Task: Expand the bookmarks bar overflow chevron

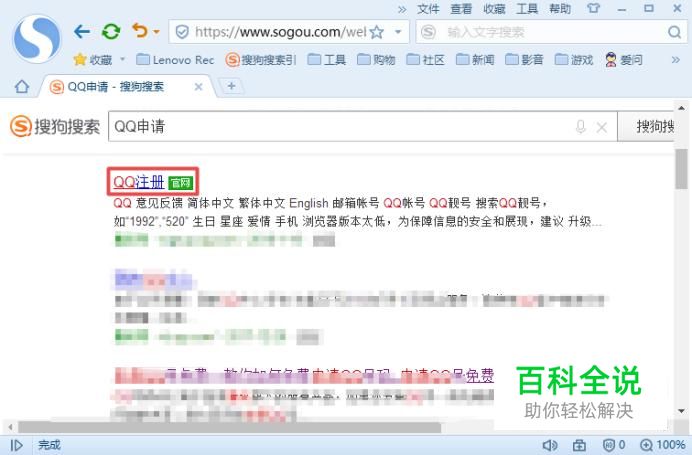Action: pos(676,60)
